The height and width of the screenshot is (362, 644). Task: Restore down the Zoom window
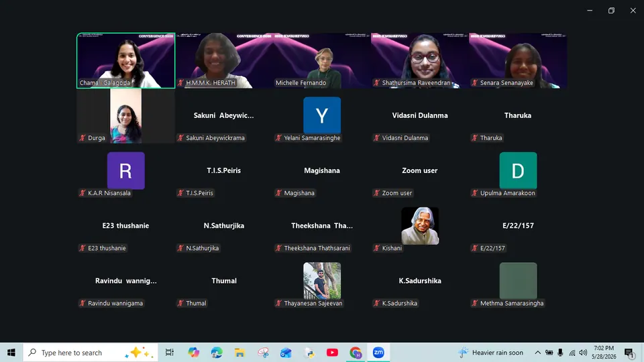point(611,11)
